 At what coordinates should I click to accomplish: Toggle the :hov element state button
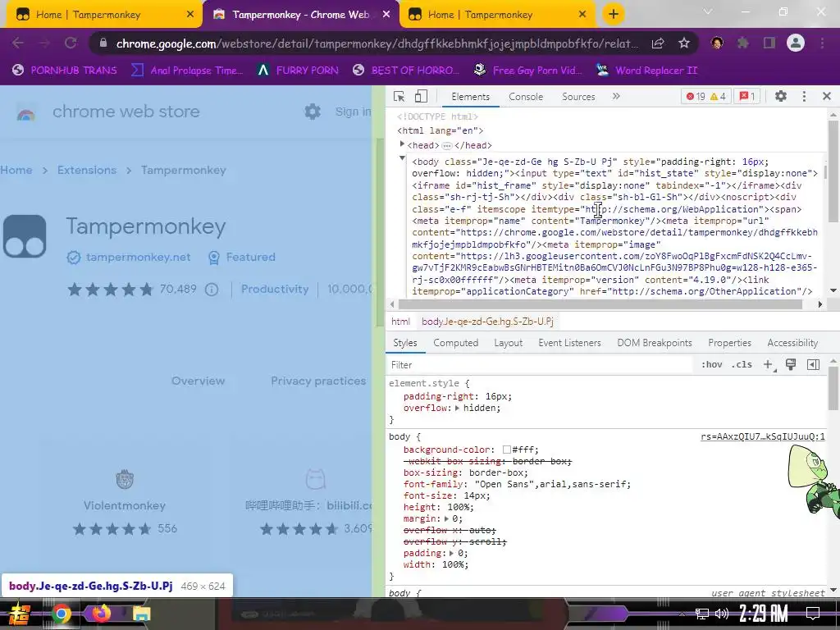click(x=711, y=364)
